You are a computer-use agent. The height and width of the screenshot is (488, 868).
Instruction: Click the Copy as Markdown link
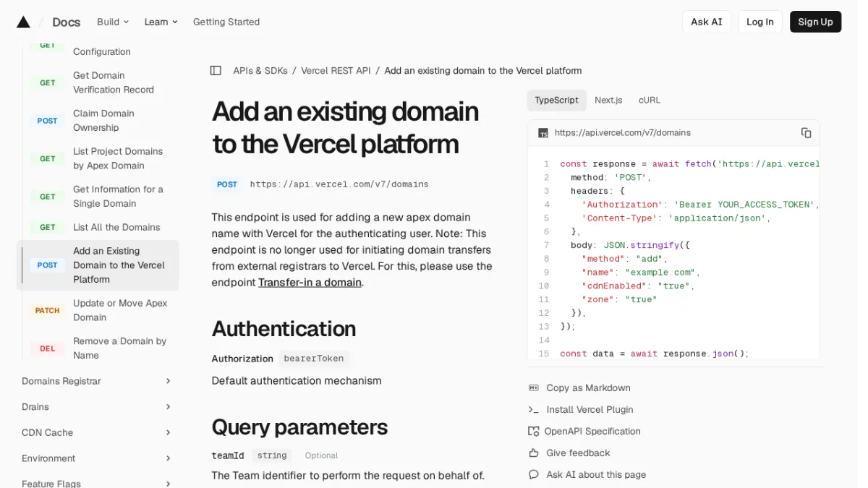pos(588,388)
